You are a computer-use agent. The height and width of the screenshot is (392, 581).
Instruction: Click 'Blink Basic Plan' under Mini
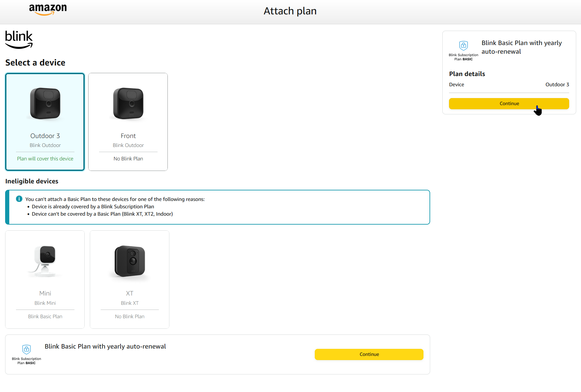click(x=45, y=316)
